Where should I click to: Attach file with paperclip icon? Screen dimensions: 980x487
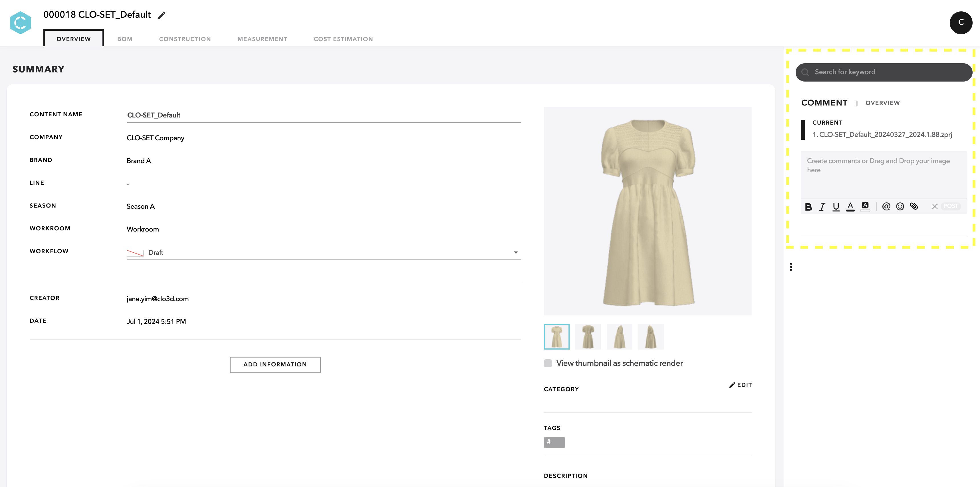pyautogui.click(x=914, y=206)
